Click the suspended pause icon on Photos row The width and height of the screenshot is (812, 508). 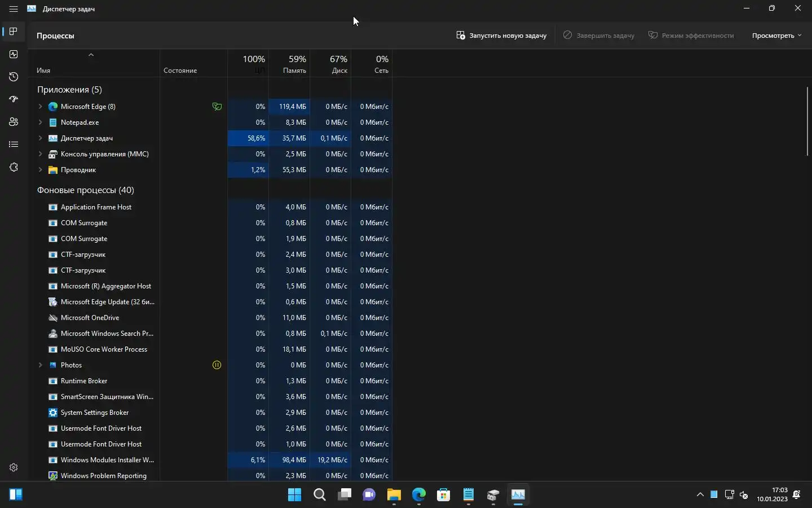click(217, 365)
